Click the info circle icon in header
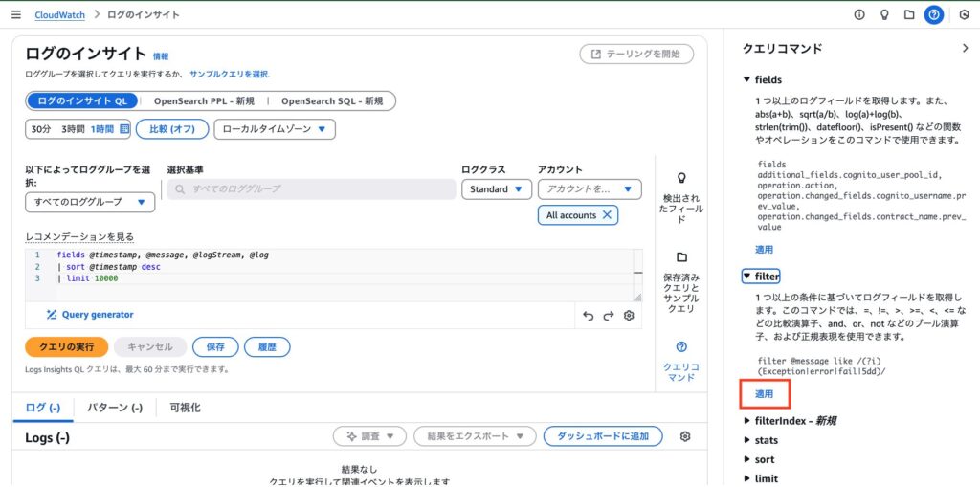980x487 pixels. [859, 14]
